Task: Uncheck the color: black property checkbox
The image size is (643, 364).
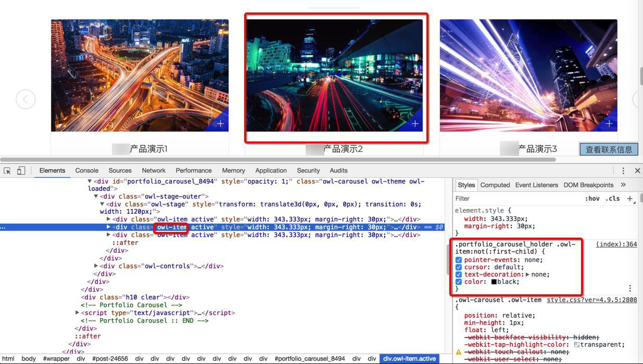Action: point(459,282)
